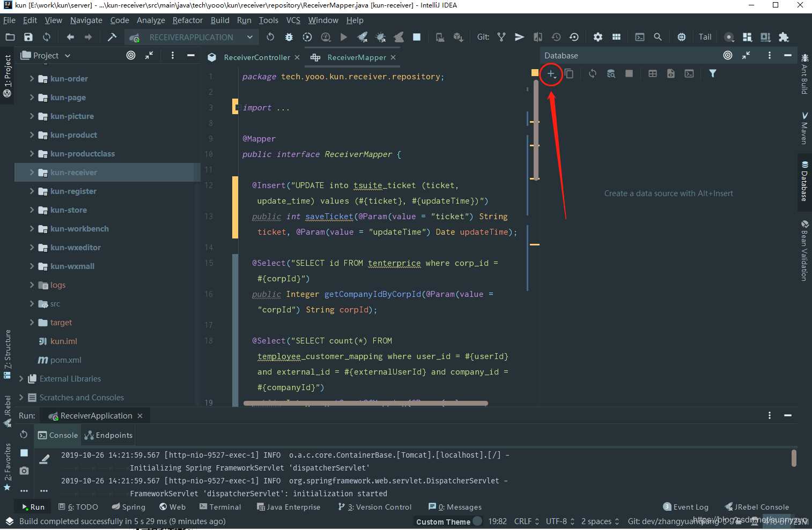Close the ReceiverMapper editor tab

(x=393, y=57)
